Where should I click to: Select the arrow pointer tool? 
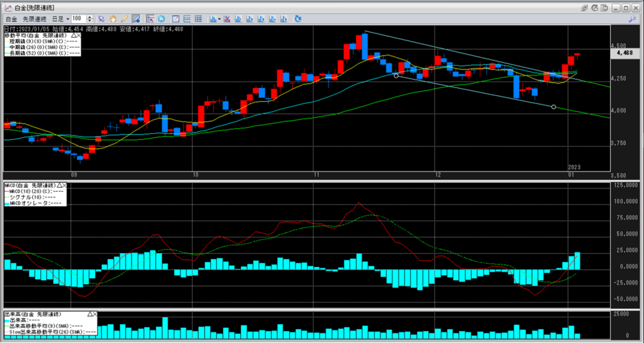coord(101,19)
